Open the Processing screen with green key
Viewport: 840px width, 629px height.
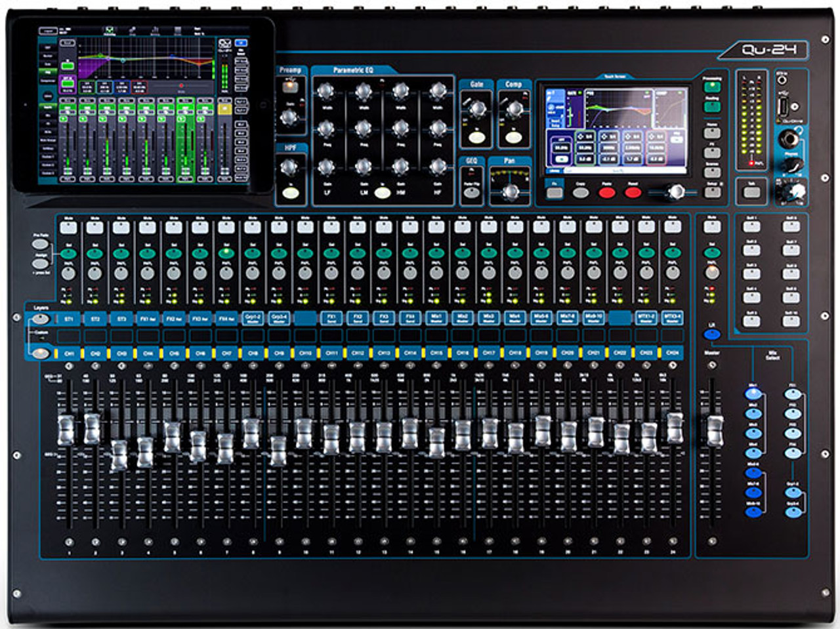click(x=712, y=87)
